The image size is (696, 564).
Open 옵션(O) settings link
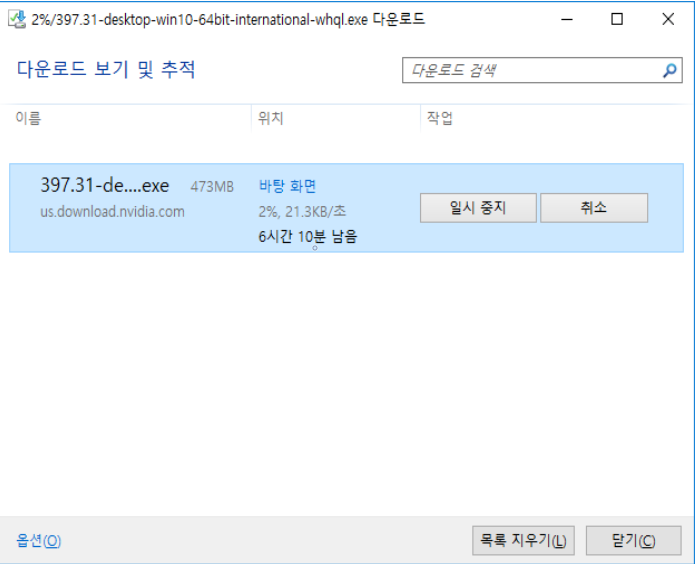click(x=39, y=540)
